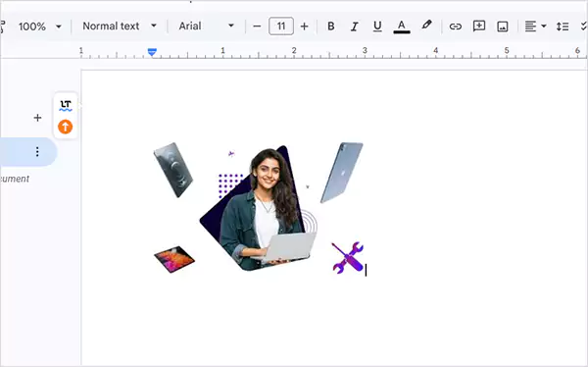Open the text color picker
588x367 pixels.
coord(402,26)
